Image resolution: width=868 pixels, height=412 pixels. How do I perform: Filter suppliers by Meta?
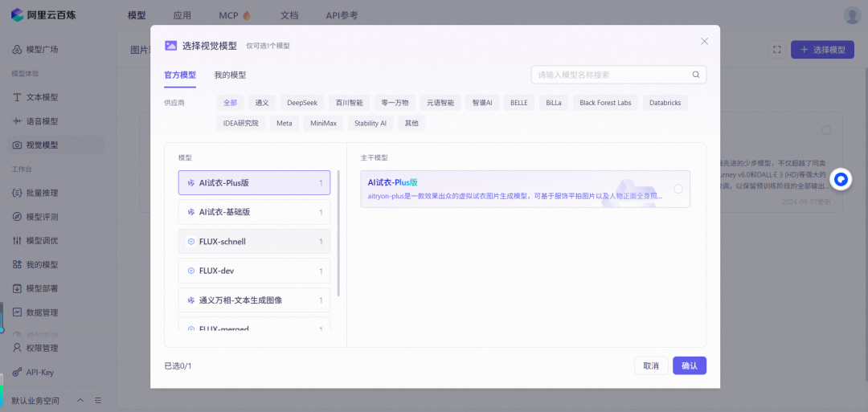point(285,124)
